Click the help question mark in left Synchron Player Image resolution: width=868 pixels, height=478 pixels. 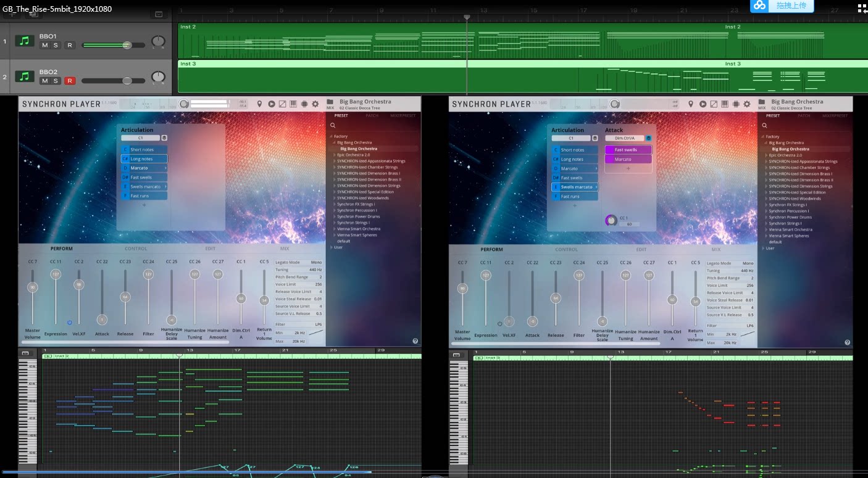(415, 341)
